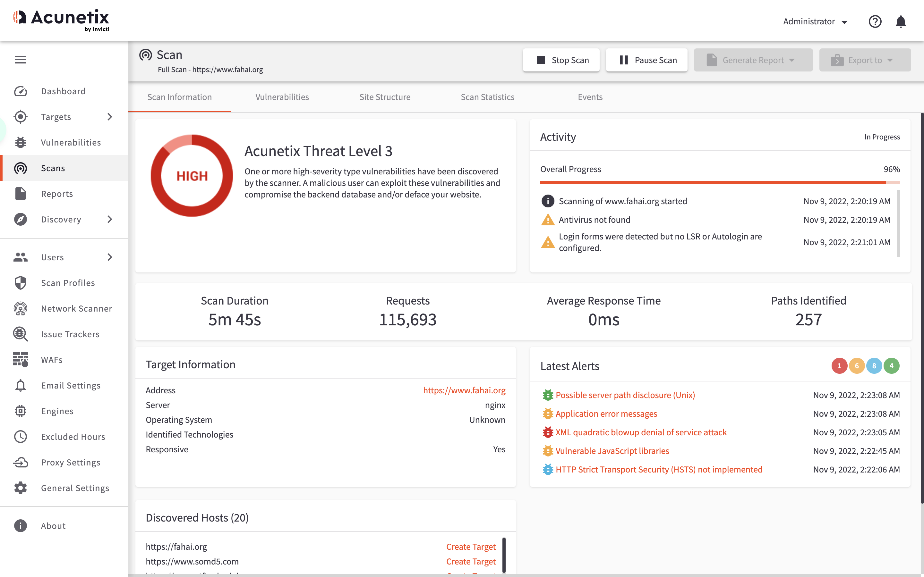Open Network Scanner in sidebar
Viewport: 924px width, 577px height.
(x=76, y=308)
